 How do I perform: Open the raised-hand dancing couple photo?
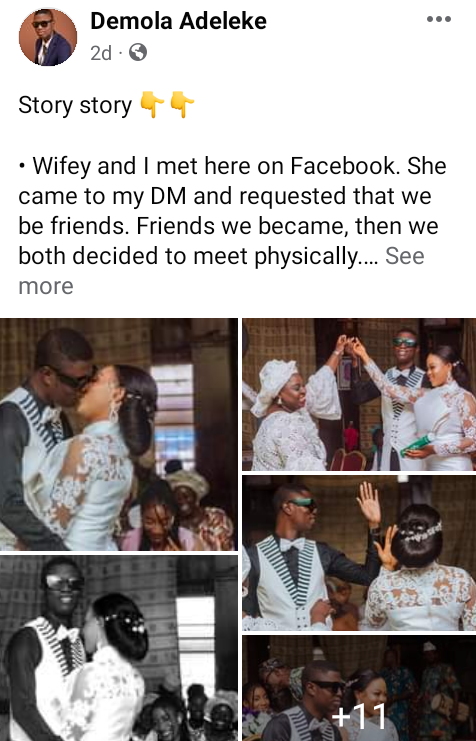(359, 553)
